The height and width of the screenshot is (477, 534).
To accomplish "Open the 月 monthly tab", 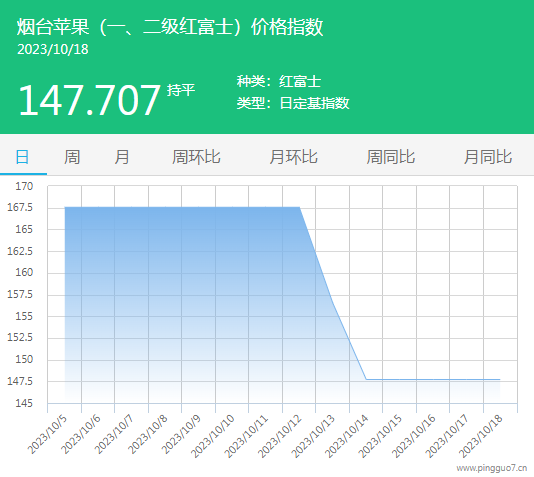I will 122,157.
